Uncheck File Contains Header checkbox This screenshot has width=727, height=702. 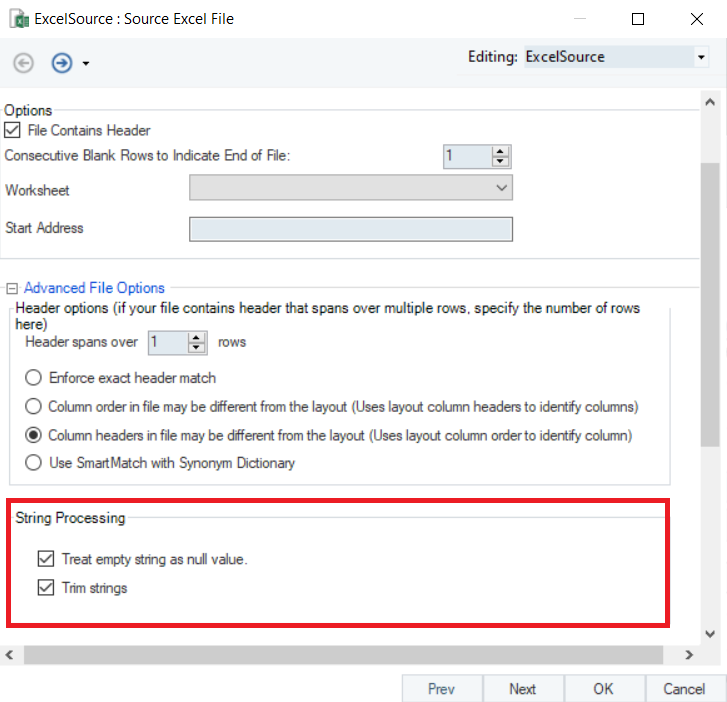[13, 130]
